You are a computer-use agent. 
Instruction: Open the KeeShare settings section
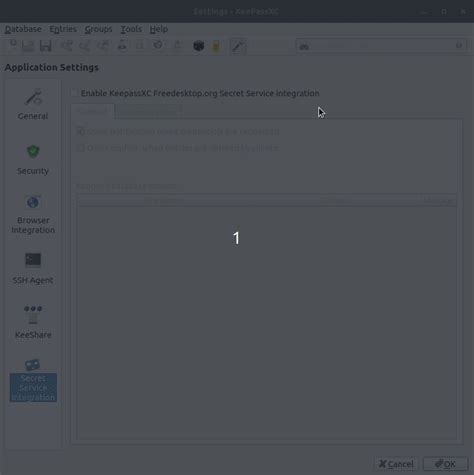coord(33,322)
